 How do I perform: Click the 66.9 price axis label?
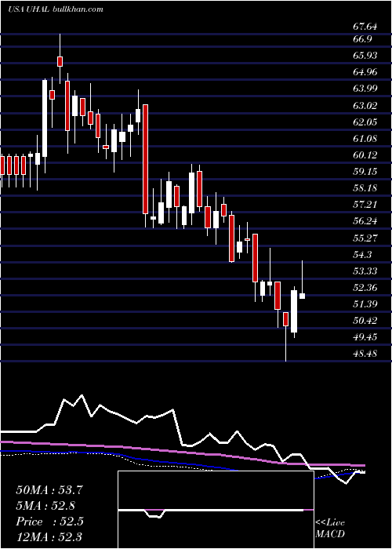(x=362, y=39)
